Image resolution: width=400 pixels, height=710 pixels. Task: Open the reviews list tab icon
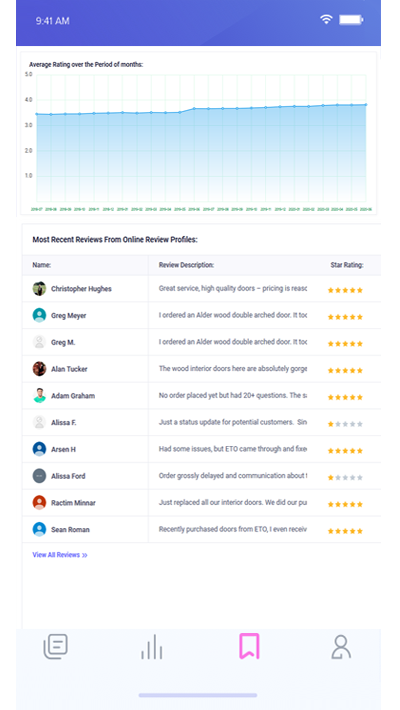(55, 647)
